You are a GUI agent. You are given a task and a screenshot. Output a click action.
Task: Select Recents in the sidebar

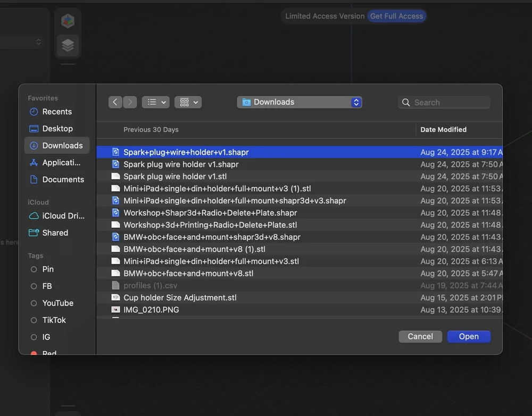57,112
